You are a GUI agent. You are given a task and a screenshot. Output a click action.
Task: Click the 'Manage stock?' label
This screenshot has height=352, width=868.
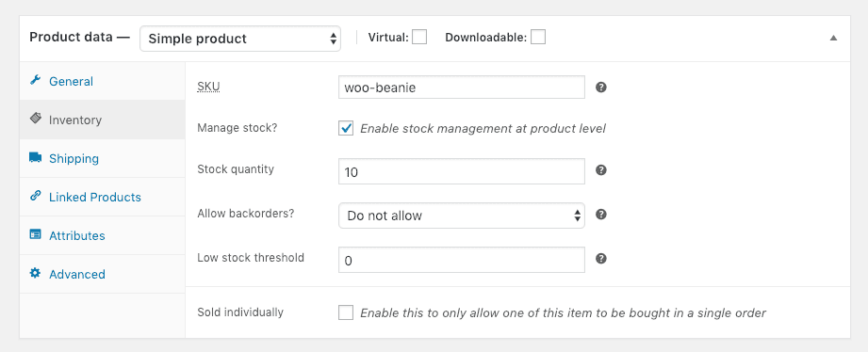[237, 128]
